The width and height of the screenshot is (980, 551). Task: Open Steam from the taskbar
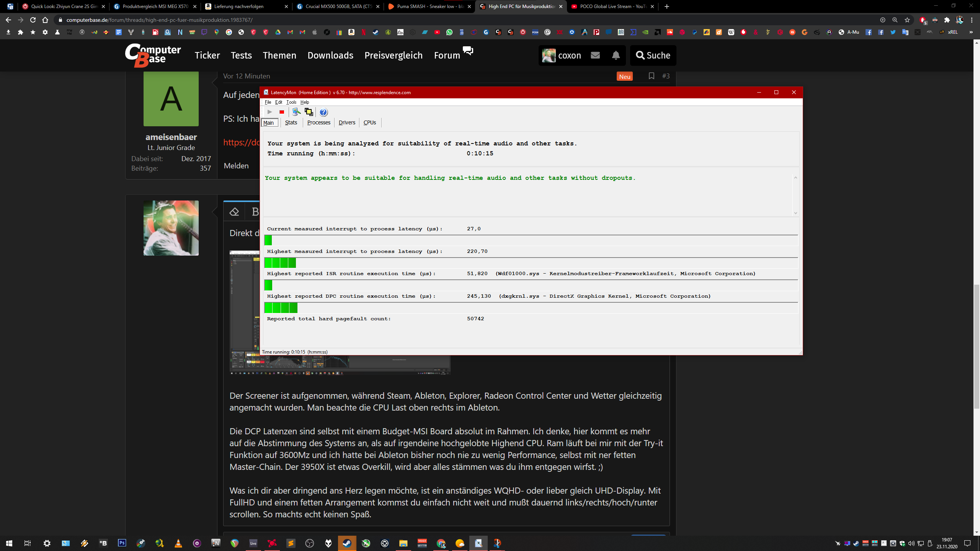[x=347, y=543]
